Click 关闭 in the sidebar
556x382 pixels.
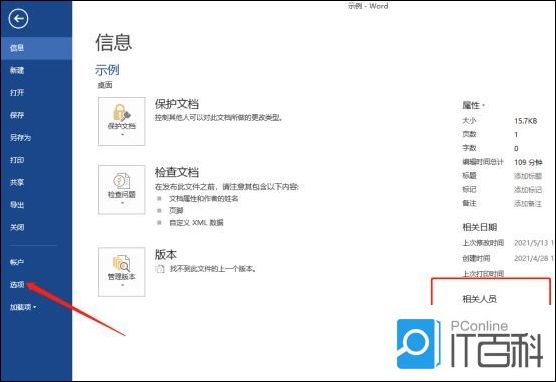pos(17,227)
